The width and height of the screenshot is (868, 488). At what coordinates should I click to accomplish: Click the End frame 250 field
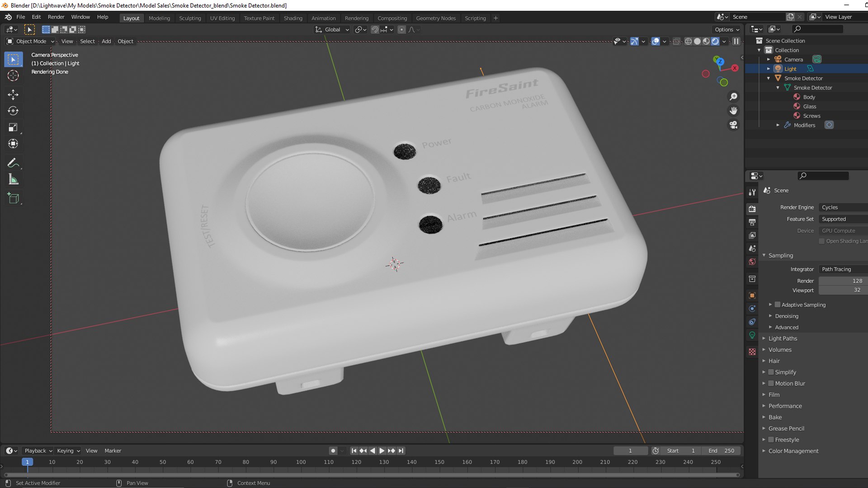pyautogui.click(x=721, y=450)
